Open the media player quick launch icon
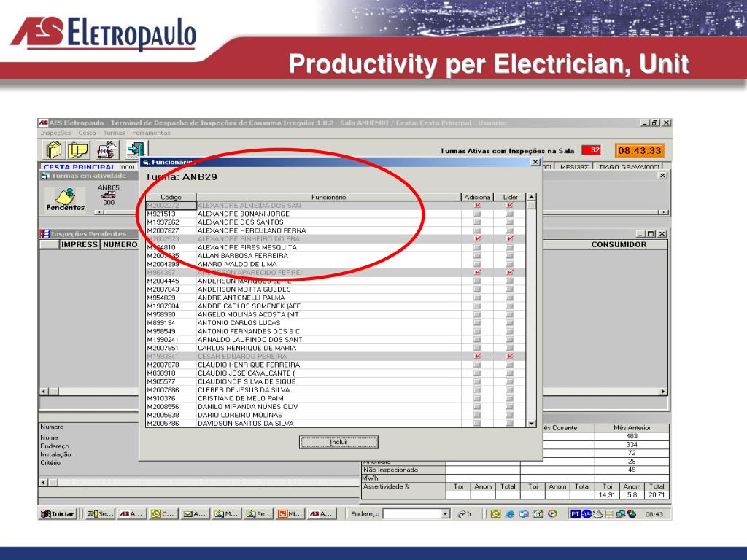Image resolution: width=747 pixels, height=560 pixels. [x=553, y=514]
